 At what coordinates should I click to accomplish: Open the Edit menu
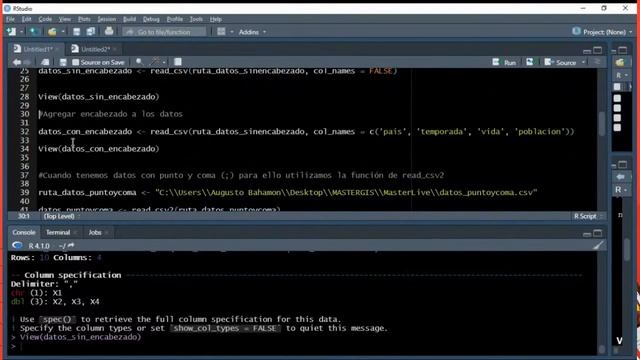(x=27, y=19)
